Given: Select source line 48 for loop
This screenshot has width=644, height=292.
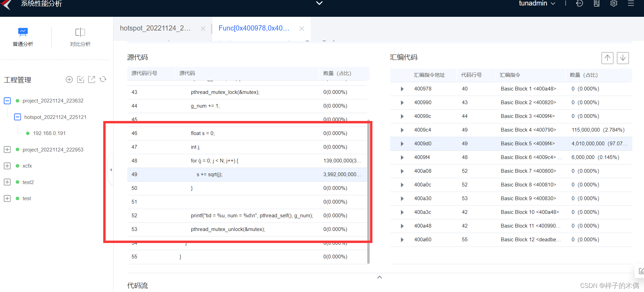Looking at the screenshot, I should click(247, 161).
